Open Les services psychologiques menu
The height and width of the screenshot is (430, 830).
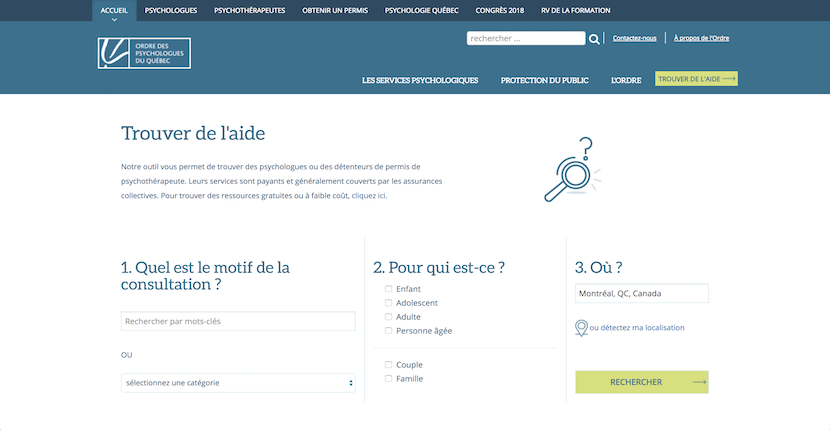(x=420, y=80)
